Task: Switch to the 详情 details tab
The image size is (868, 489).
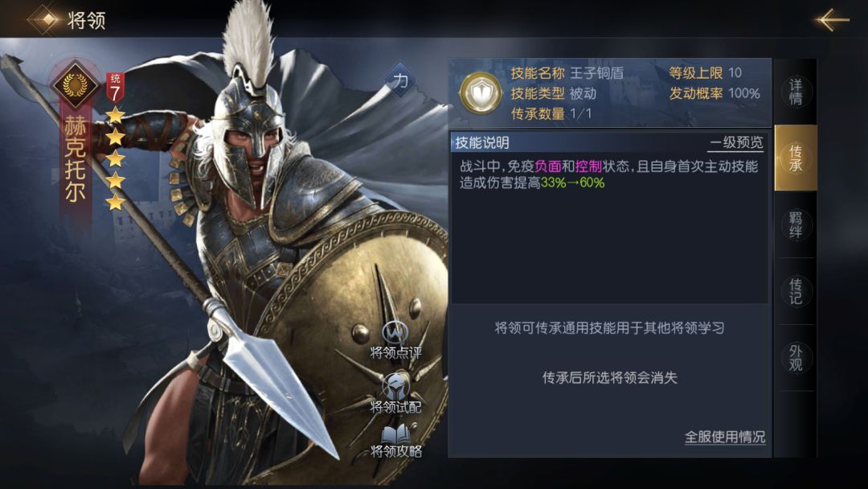Action: 796,92
